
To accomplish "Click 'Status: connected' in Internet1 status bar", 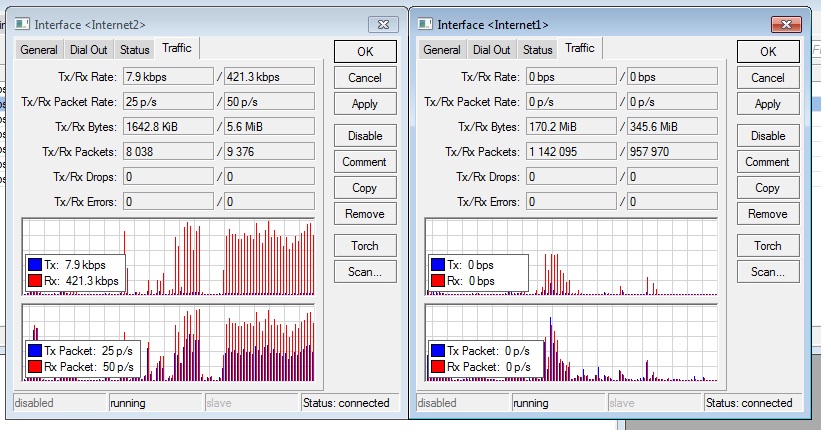I will (x=749, y=403).
